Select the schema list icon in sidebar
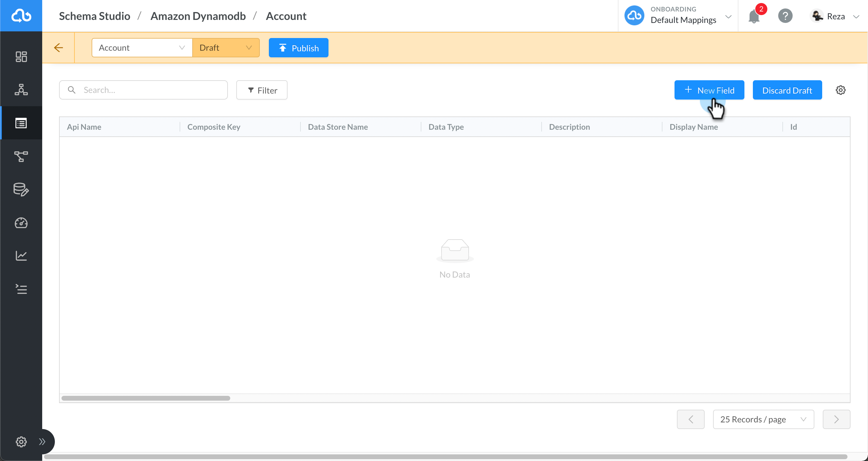This screenshot has height=461, width=868. click(21, 123)
